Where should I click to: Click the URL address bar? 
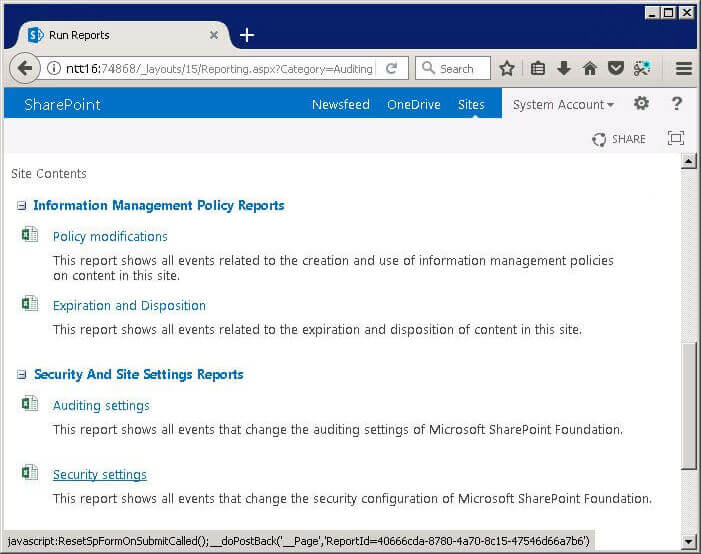[219, 68]
